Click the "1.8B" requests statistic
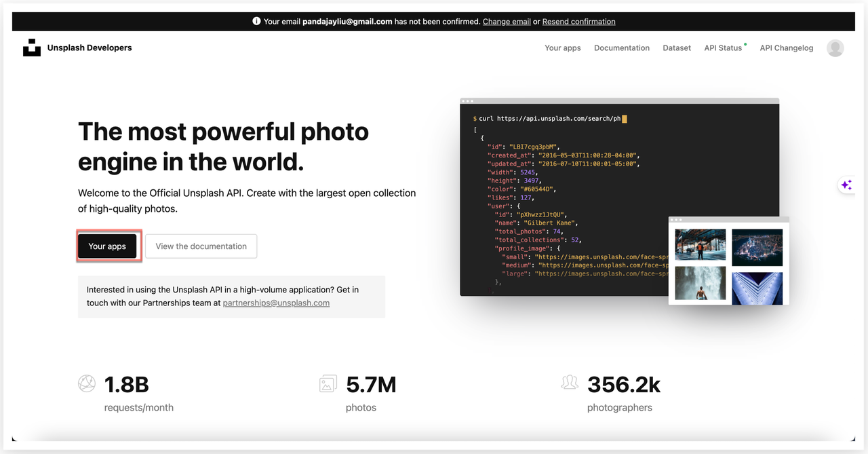The image size is (868, 454). (x=127, y=385)
